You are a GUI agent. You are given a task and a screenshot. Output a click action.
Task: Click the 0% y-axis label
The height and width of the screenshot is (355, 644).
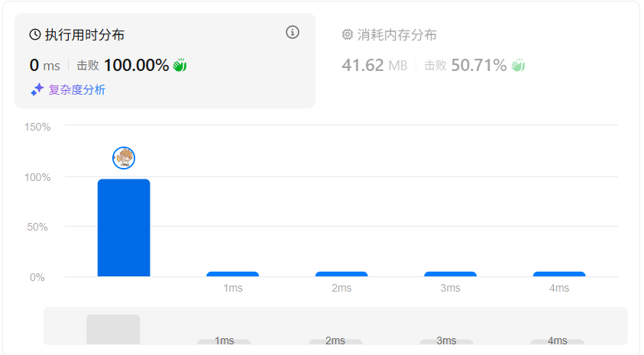[37, 277]
